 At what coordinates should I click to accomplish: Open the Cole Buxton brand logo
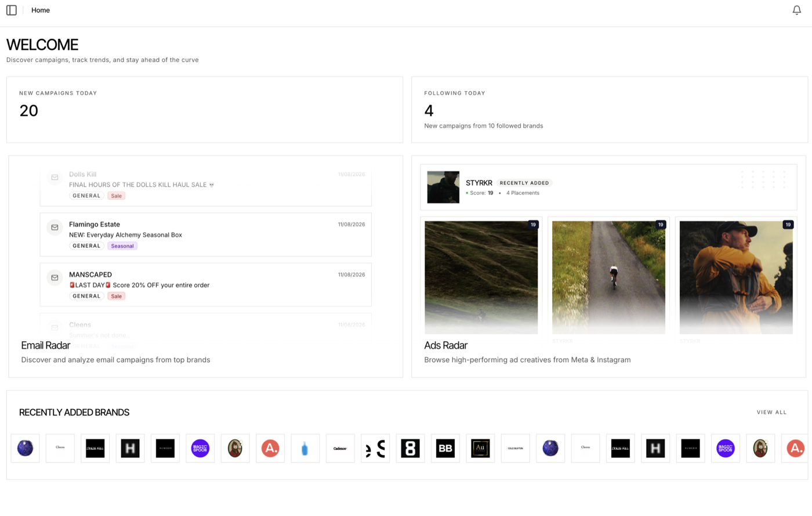pos(515,448)
